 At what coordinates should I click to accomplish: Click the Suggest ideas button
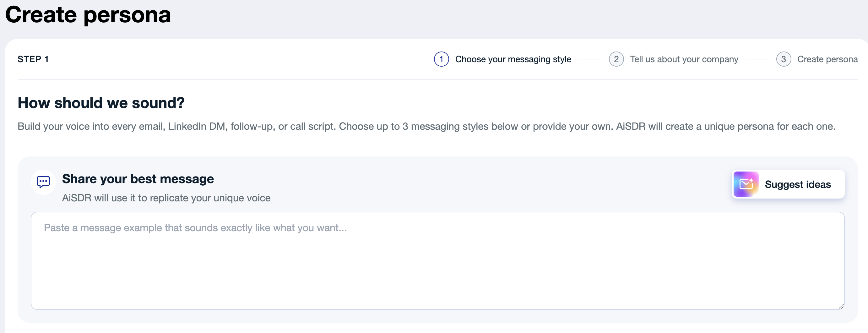click(x=788, y=184)
